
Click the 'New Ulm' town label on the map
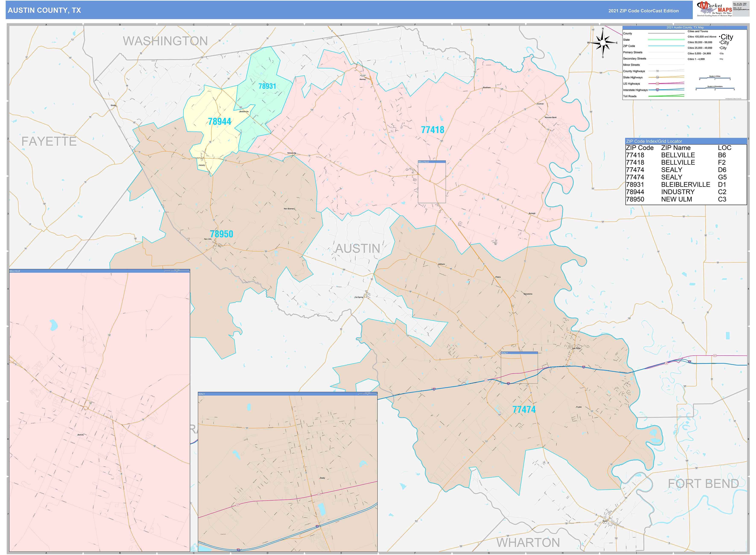pos(208,239)
